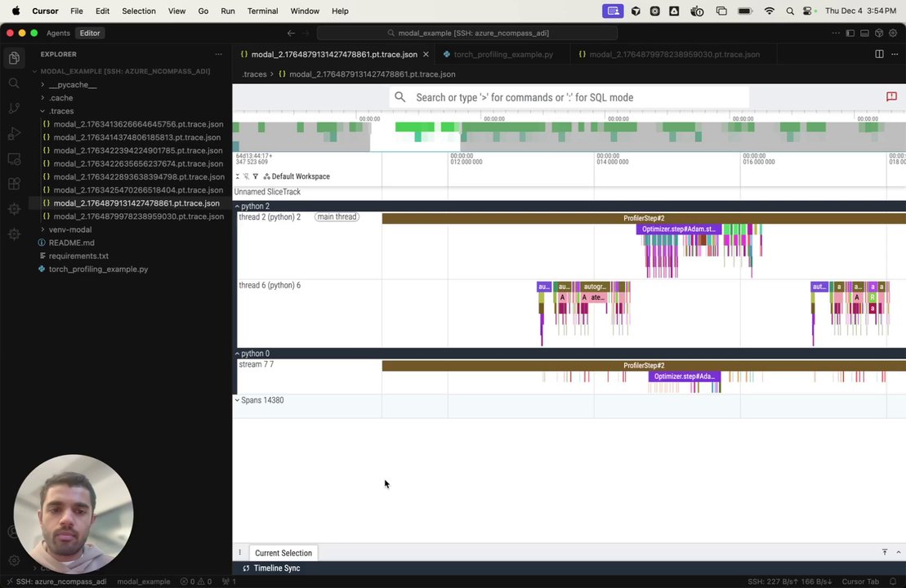The width and height of the screenshot is (906, 588).
Task: Open Source Control view in activity bar
Action: click(15, 108)
